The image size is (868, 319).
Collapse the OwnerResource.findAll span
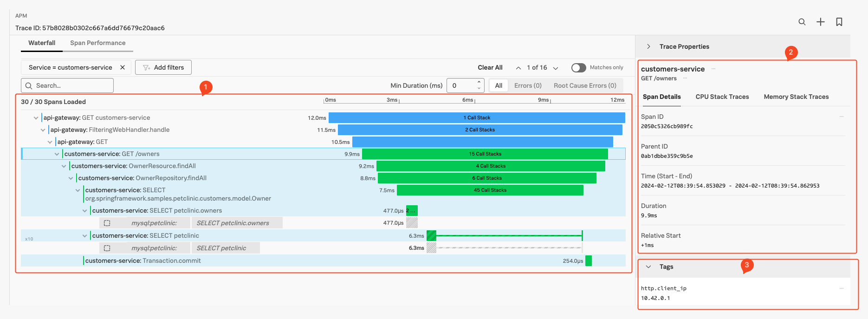click(64, 166)
